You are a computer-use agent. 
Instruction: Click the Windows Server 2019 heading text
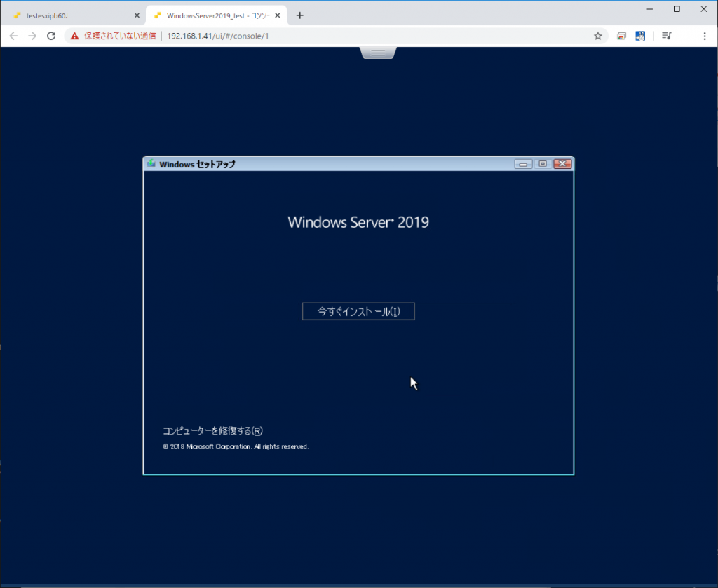pyautogui.click(x=358, y=222)
